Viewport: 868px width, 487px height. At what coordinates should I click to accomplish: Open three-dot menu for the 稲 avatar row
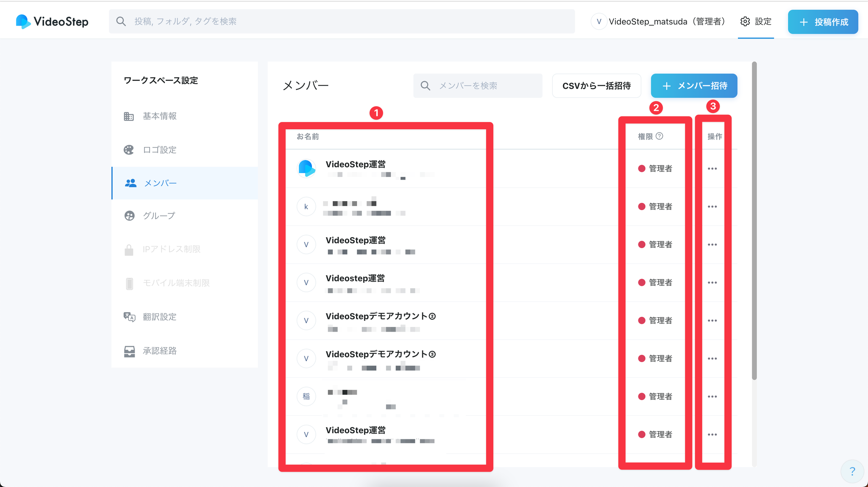tap(712, 396)
